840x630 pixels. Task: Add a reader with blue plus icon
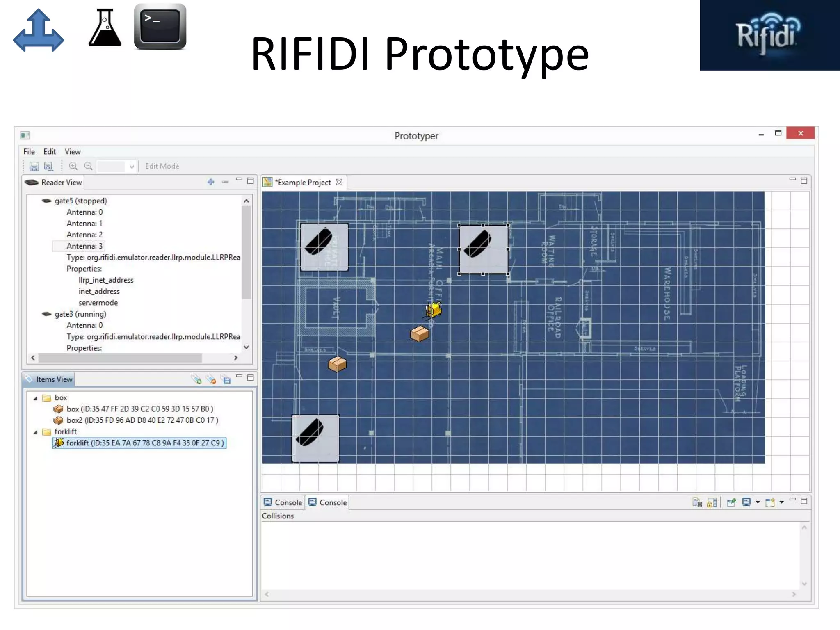tap(211, 182)
